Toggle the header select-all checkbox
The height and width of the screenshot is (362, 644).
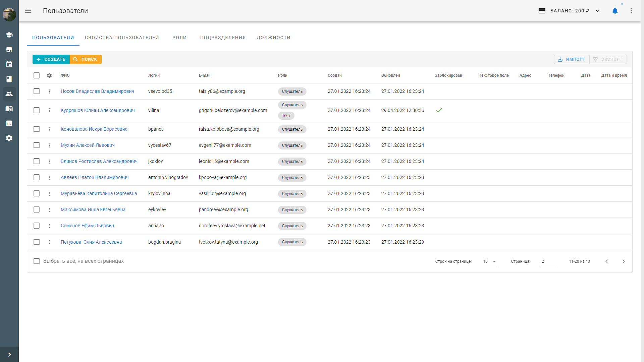tap(37, 75)
